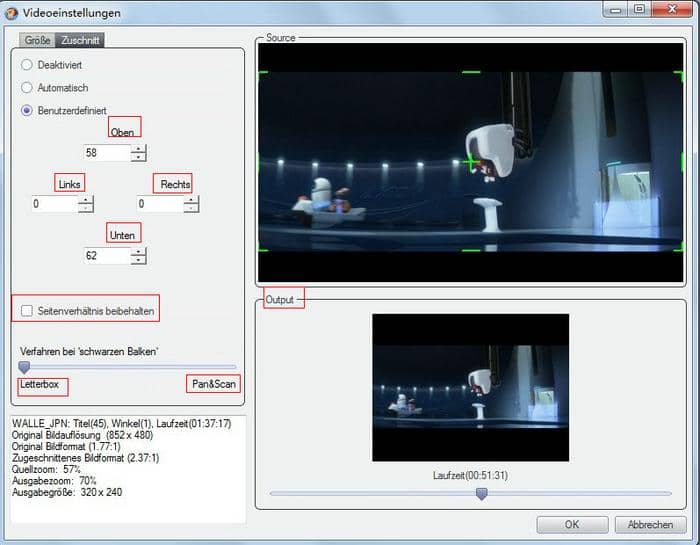Decrease the Links crop value
The height and width of the screenshot is (545, 700).
click(x=86, y=208)
